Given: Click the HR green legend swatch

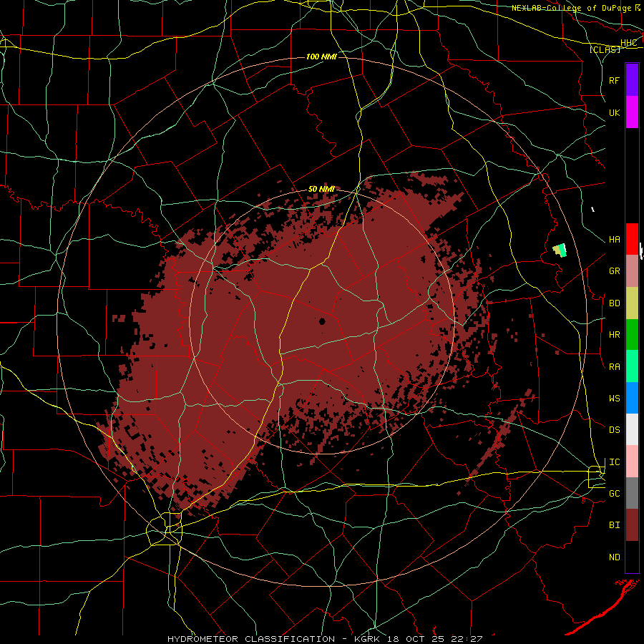Looking at the screenshot, I should coord(632,335).
